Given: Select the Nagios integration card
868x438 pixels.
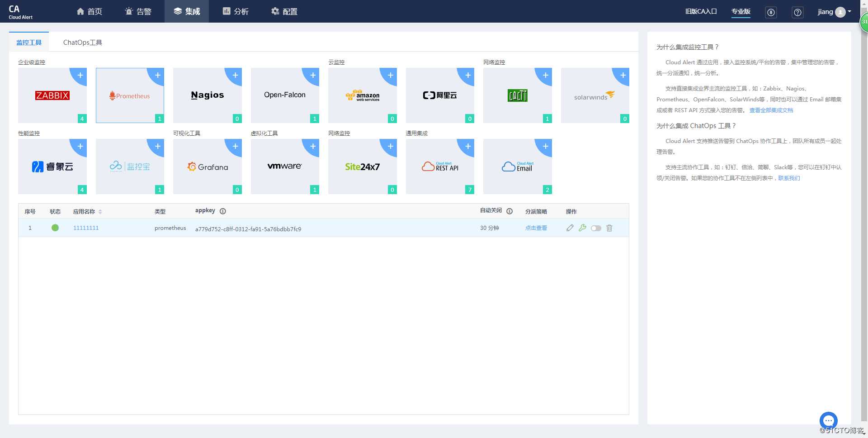Looking at the screenshot, I should pos(208,95).
